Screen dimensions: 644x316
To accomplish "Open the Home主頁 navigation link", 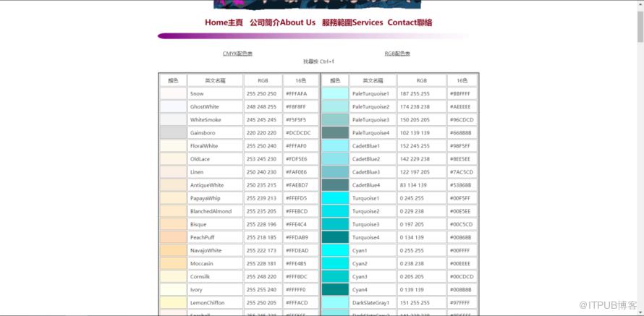I will (224, 22).
